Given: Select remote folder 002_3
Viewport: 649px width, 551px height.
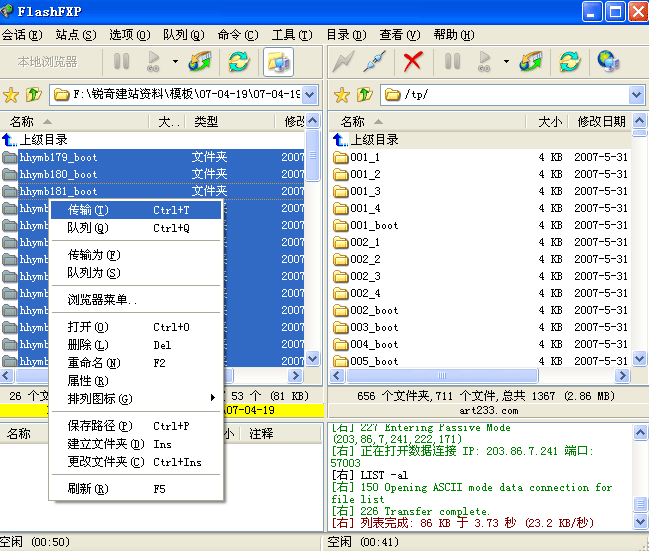Looking at the screenshot, I should [481, 276].
